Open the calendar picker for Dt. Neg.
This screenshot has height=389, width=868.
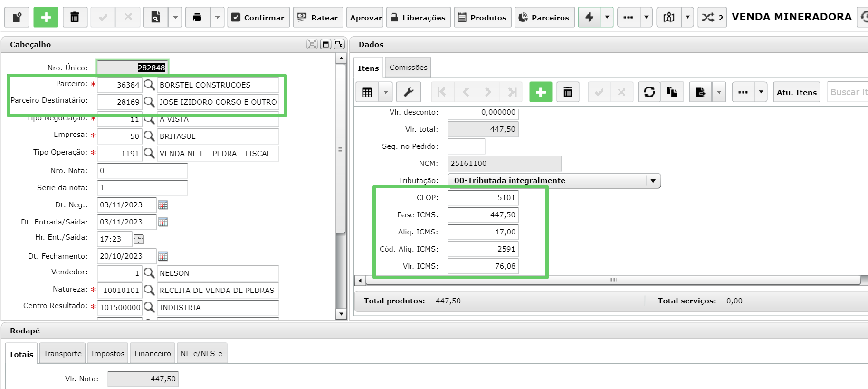coord(163,205)
